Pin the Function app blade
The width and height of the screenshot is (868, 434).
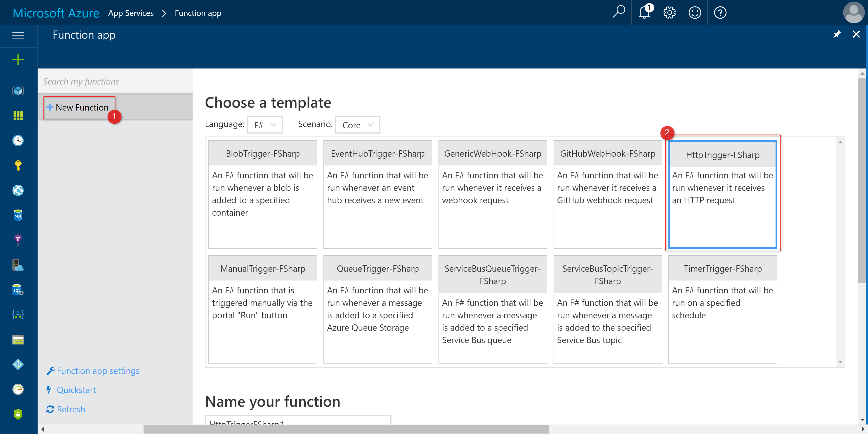837,34
